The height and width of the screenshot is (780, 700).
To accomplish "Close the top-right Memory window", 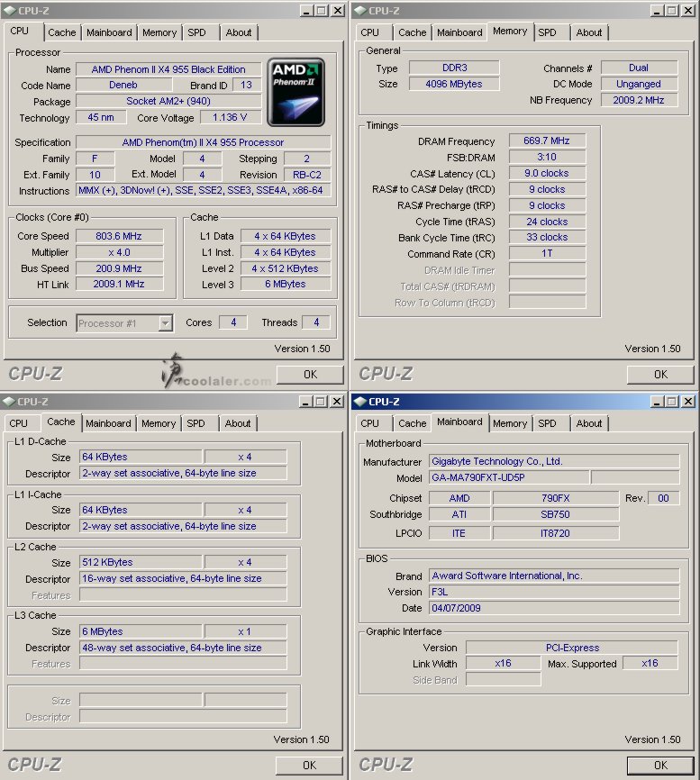I will 688,11.
